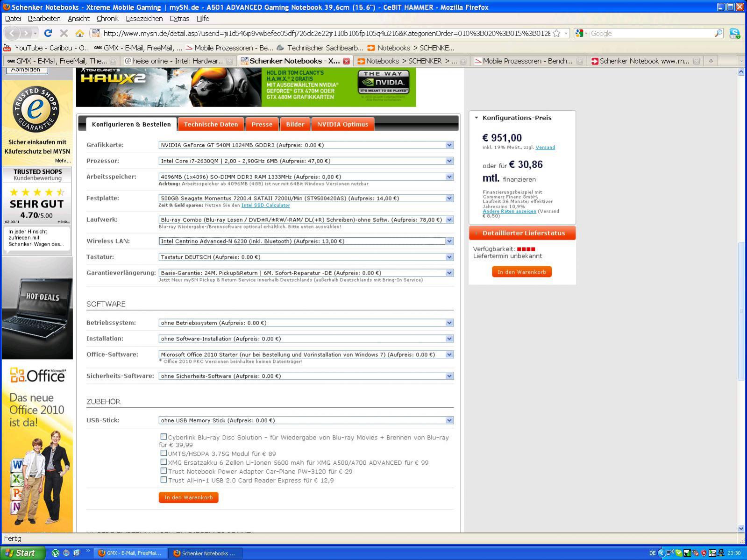
Task: Open the Arbeitsspeicher dropdown
Action: [x=306, y=177]
